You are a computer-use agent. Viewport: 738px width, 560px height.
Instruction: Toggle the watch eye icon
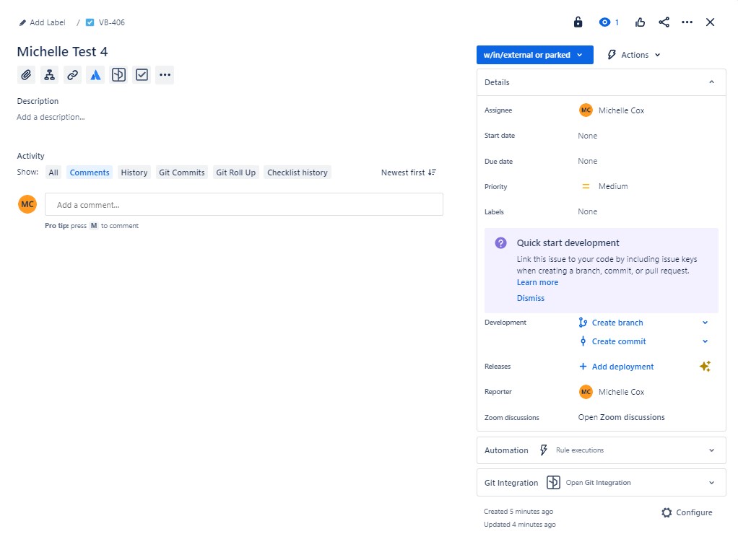pyautogui.click(x=604, y=22)
